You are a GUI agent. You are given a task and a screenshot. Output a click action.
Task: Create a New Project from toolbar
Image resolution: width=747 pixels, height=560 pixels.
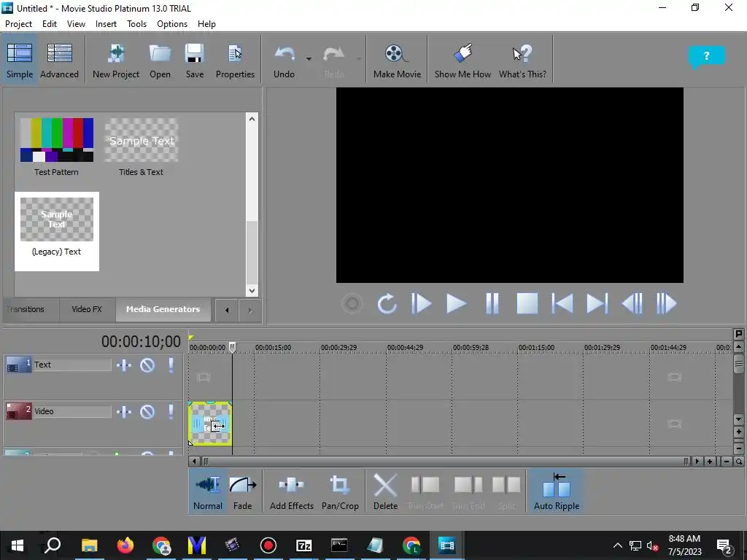tap(116, 61)
